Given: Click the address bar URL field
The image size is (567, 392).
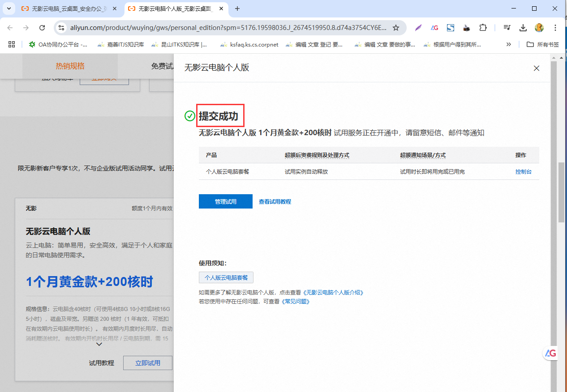Looking at the screenshot, I should [x=228, y=28].
